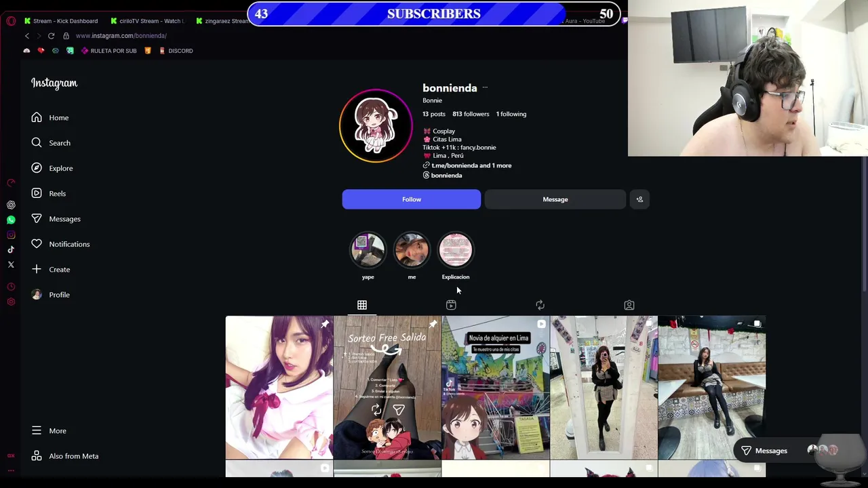
Task: Open History clock in Opera sidebar
Action: click(x=11, y=287)
